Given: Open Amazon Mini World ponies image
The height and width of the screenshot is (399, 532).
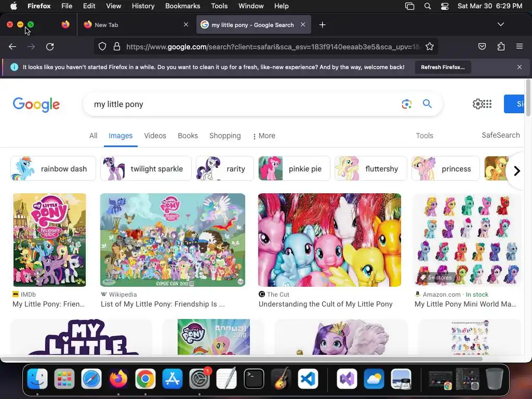Looking at the screenshot, I should 468,240.
